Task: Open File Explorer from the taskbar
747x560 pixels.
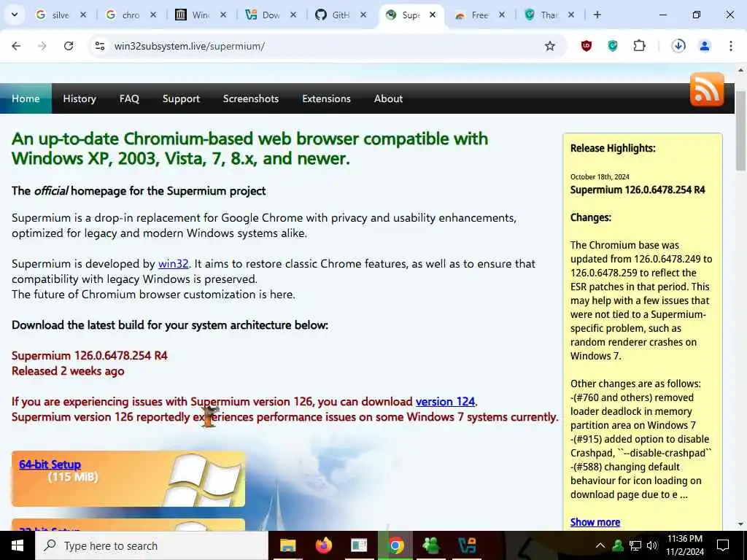Action: (x=287, y=545)
